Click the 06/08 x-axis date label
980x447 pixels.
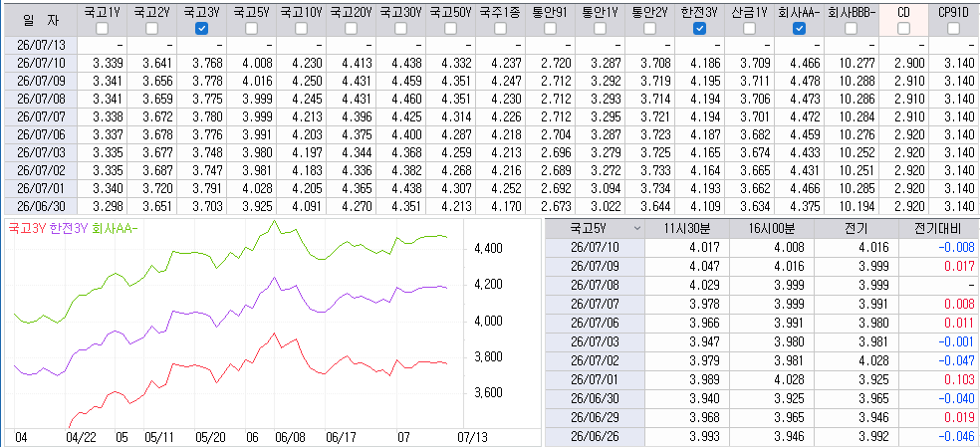(x=290, y=436)
